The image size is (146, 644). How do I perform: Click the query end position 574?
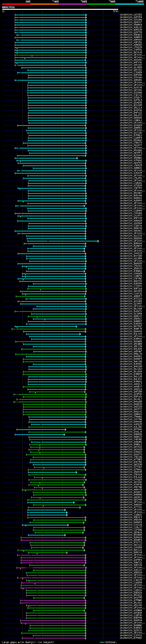(x=115, y=11)
